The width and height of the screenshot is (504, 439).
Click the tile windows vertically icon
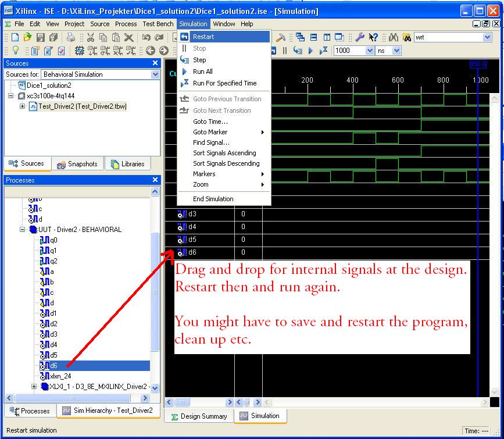327,37
